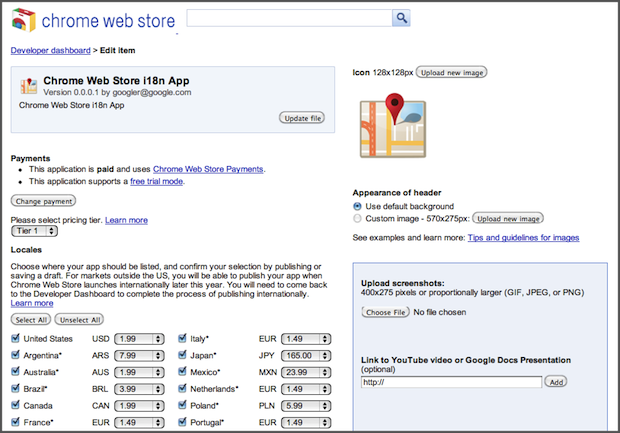This screenshot has height=433, width=620.
Task: Click the search magnifier button
Action: [x=401, y=18]
